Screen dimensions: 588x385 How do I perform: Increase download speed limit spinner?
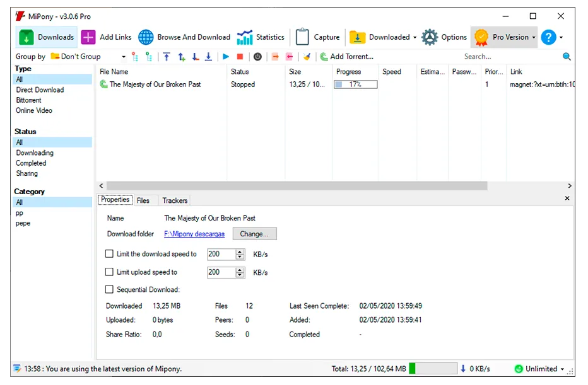(240, 251)
